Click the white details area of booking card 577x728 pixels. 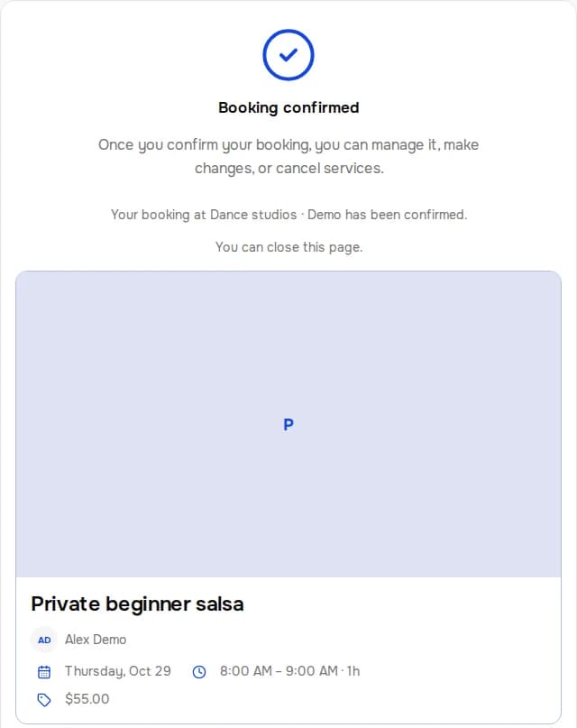tap(288, 650)
